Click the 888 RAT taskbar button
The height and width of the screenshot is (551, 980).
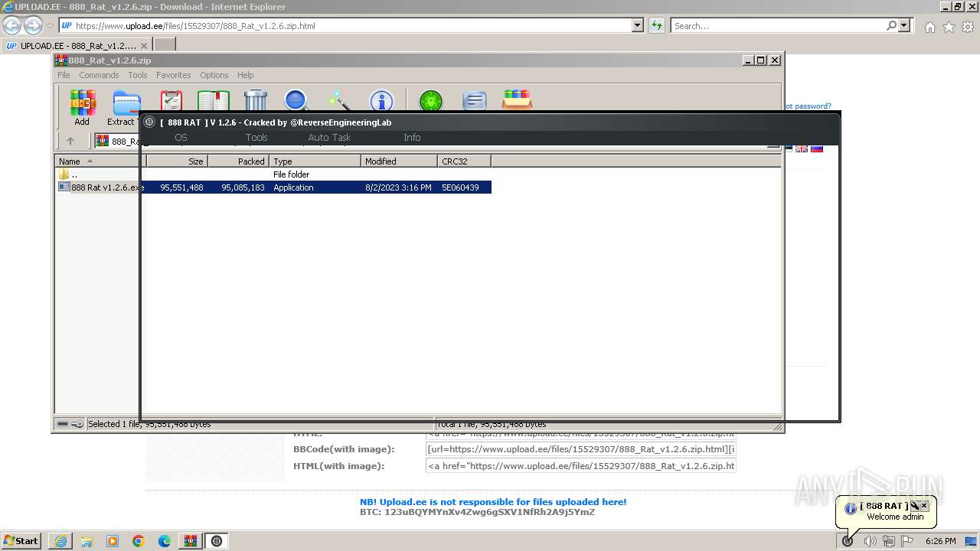[217, 541]
